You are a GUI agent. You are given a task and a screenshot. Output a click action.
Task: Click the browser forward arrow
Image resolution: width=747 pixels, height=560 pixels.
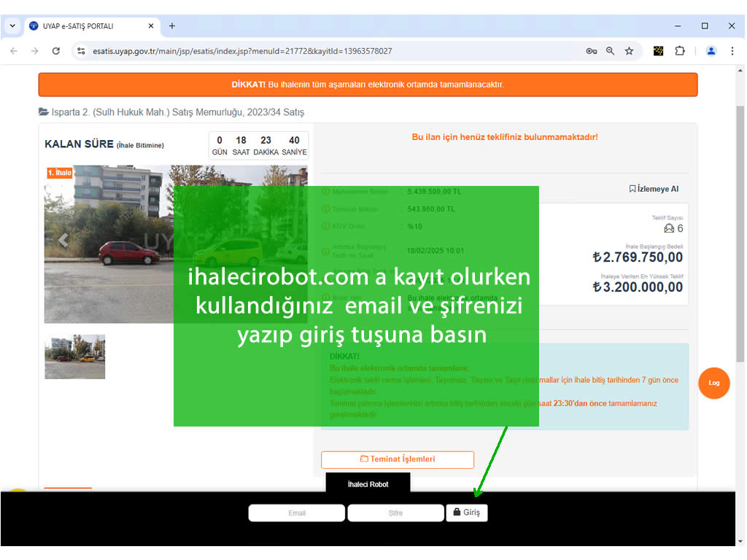(x=35, y=51)
